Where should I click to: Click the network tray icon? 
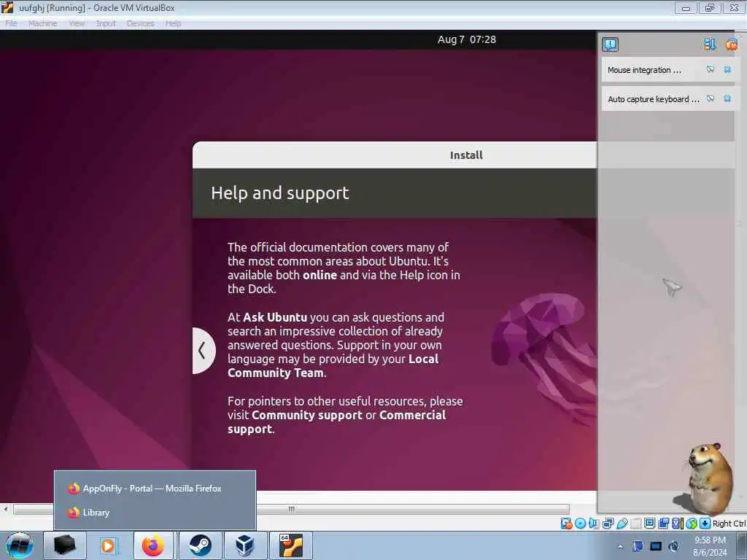(638, 546)
